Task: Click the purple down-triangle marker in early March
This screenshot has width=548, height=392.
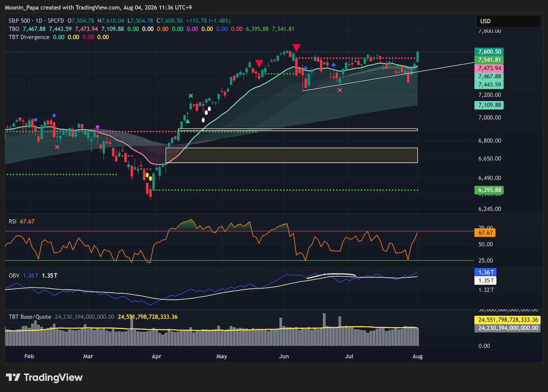Action: (97, 127)
